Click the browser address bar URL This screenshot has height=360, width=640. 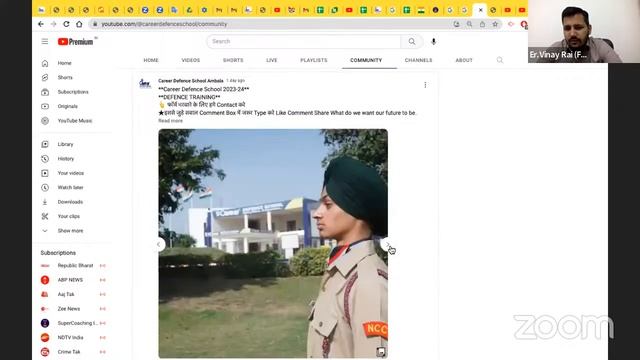click(x=164, y=24)
